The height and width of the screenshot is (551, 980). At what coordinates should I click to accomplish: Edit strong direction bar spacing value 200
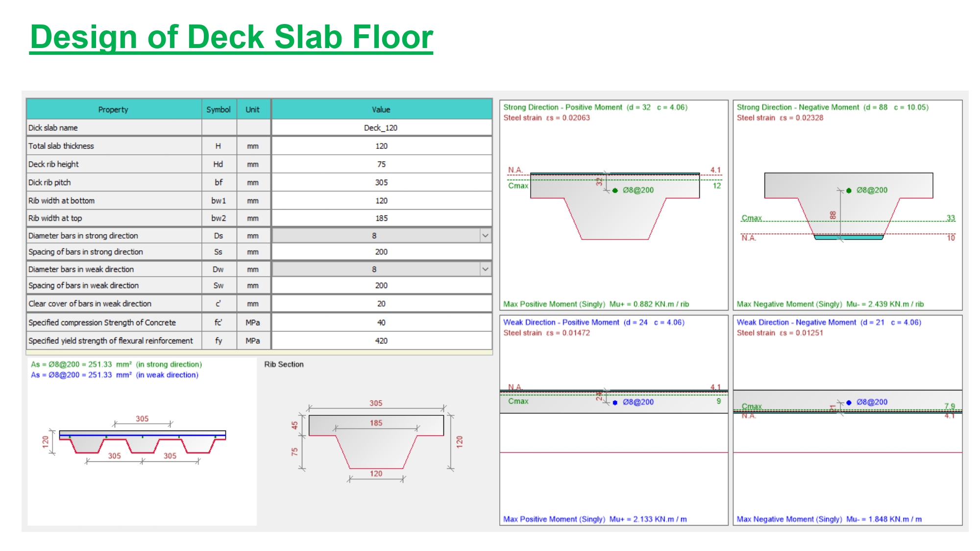(381, 252)
